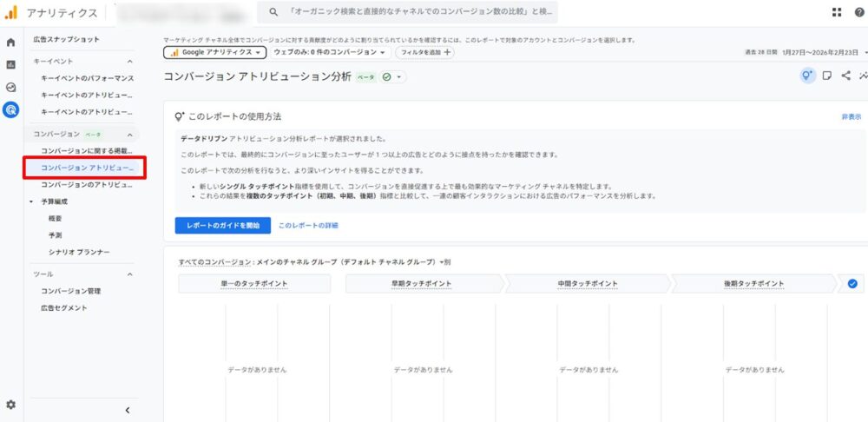The height and width of the screenshot is (422, 868).
Task: Open the このレポートの詳細 link
Action: [308, 225]
